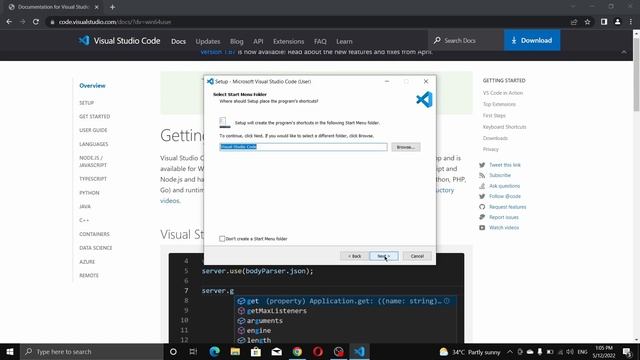The height and width of the screenshot is (360, 640).
Task: Open Downloads link in right panel
Action: [x=495, y=138]
